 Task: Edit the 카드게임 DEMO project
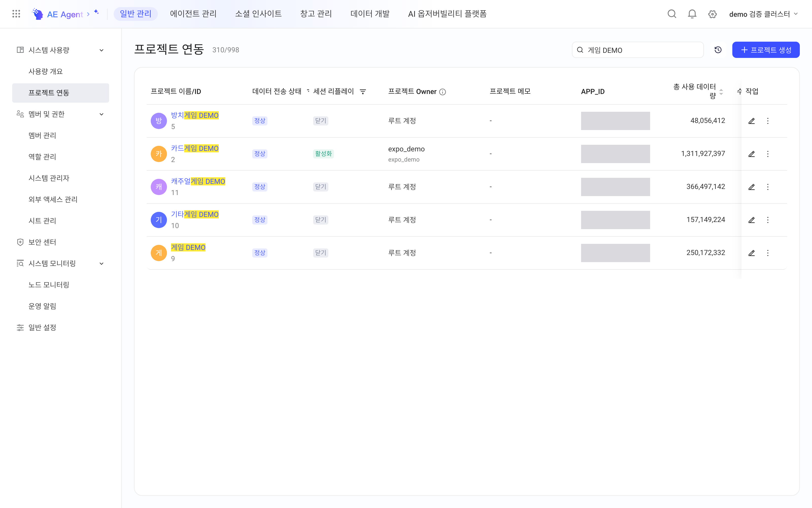752,154
